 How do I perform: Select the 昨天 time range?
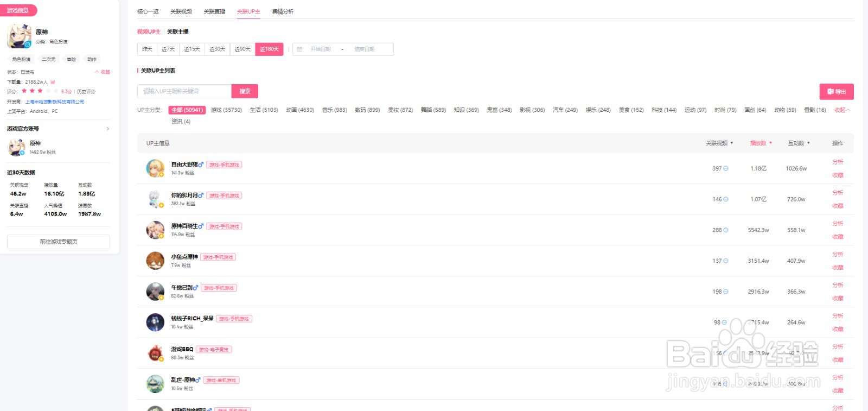click(147, 49)
